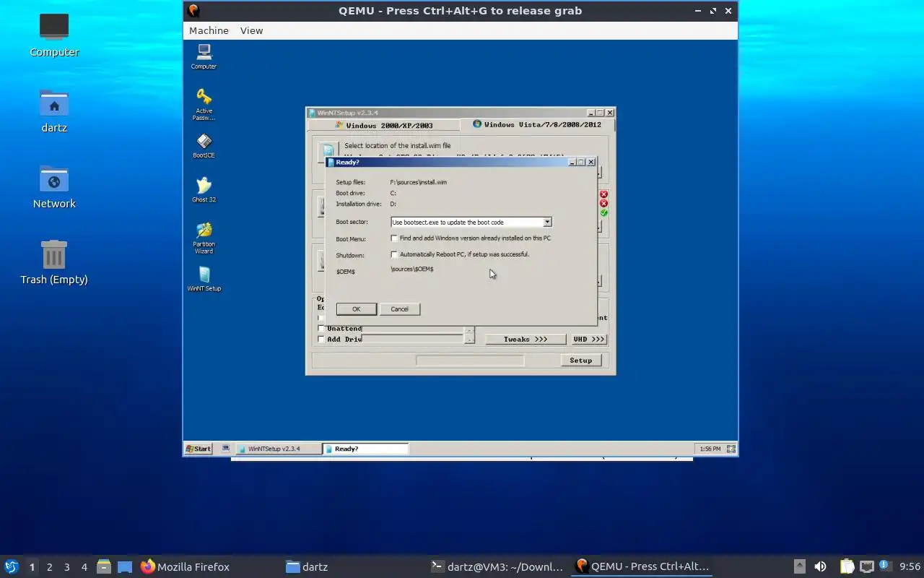Click the top red X status indicator in WinNTSetup
This screenshot has height=578, width=924.
coord(603,194)
